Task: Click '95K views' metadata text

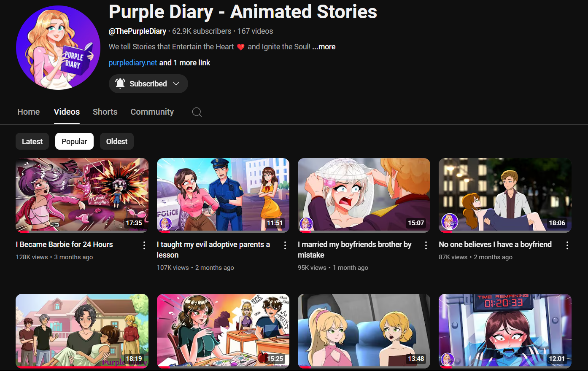Action: click(x=312, y=268)
